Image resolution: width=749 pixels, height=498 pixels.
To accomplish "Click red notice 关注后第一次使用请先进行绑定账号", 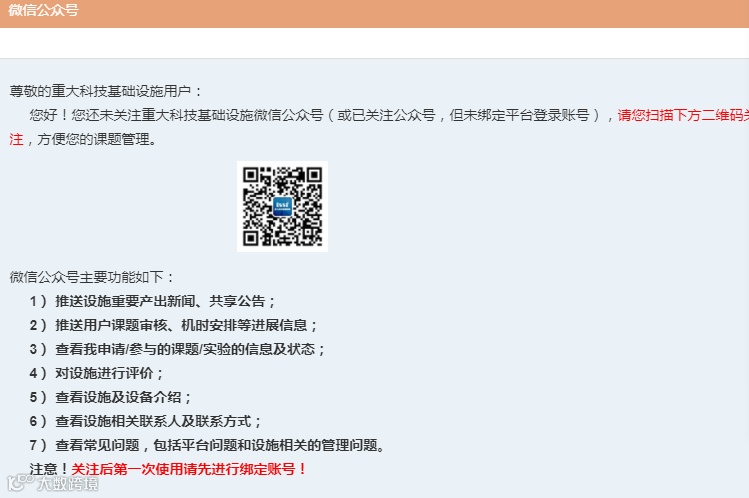I will [189, 469].
